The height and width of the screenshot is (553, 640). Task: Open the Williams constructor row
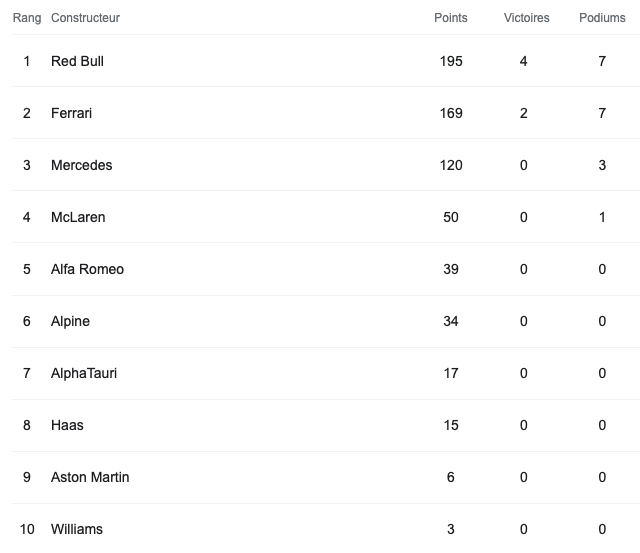[77, 529]
